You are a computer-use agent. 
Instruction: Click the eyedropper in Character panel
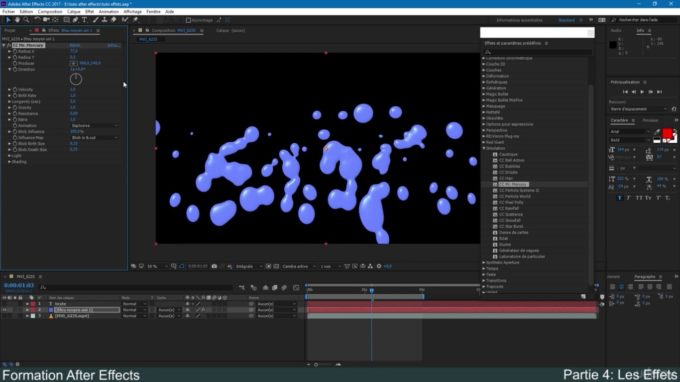click(x=657, y=132)
